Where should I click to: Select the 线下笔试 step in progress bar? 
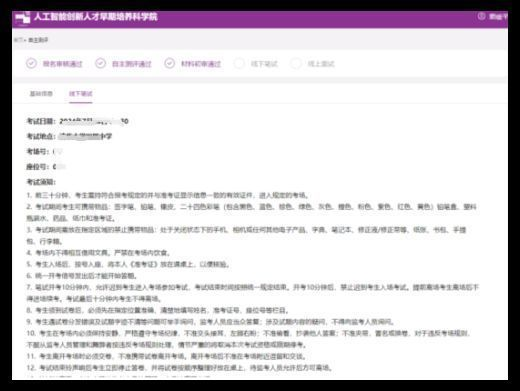tap(264, 64)
